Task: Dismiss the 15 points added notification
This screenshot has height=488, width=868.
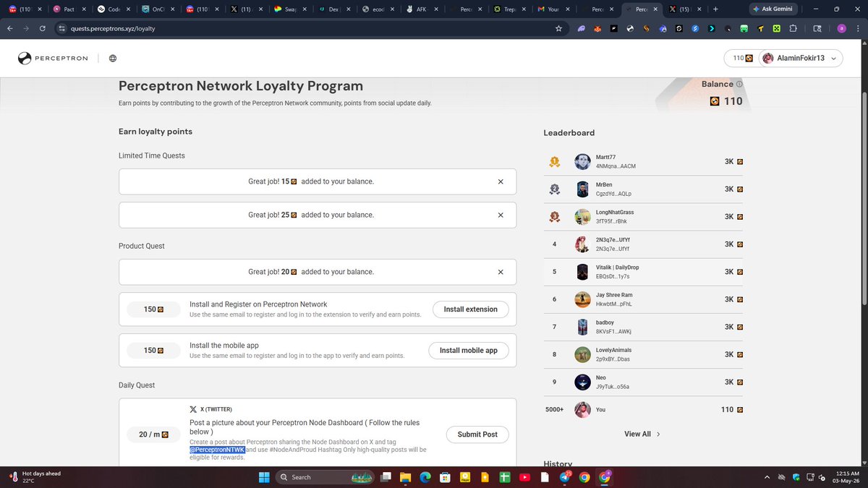Action: [501, 181]
